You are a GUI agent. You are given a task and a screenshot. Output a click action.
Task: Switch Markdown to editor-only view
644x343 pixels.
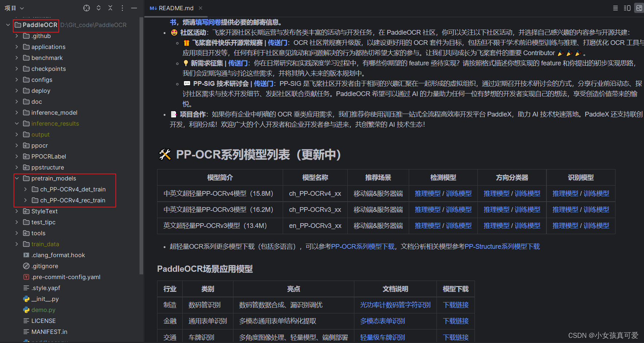(615, 8)
